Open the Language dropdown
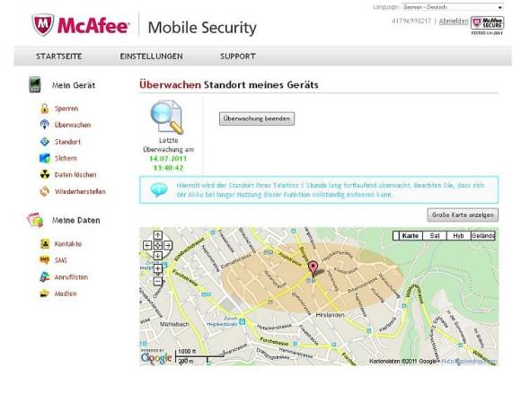This screenshot has height=420, width=521. click(453, 7)
